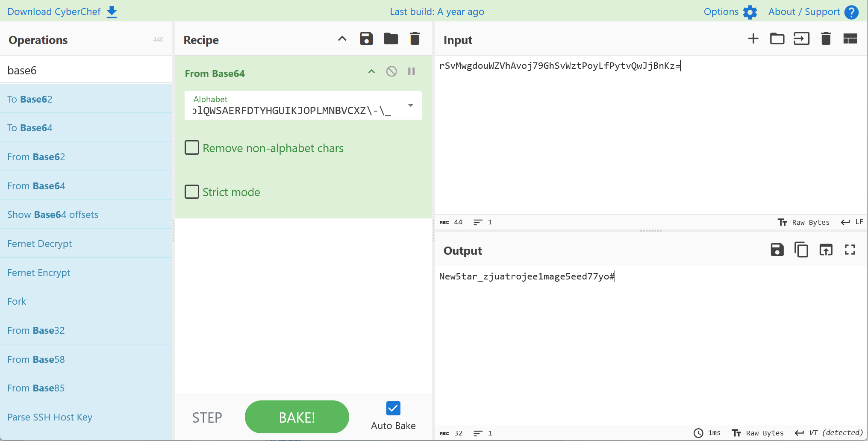Enable Remove non-alphabet chars checkbox
Screen dimensions: 868x441
click(192, 147)
